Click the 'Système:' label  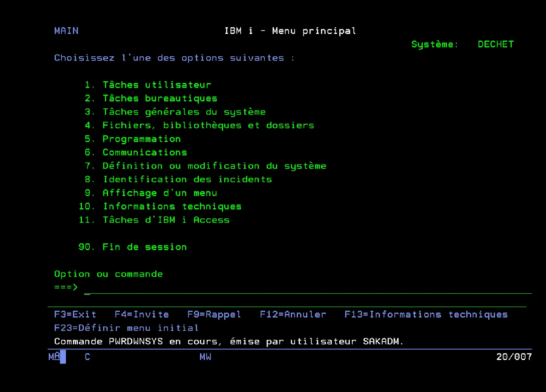pyautogui.click(x=435, y=44)
